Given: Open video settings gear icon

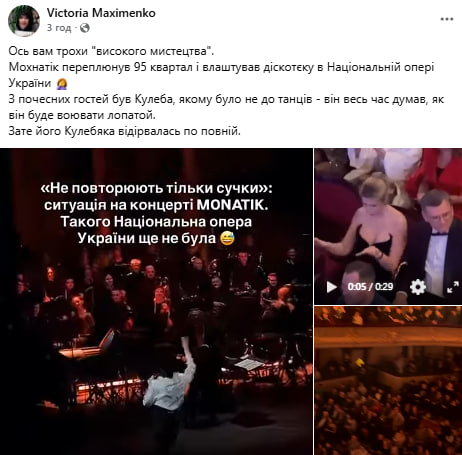Looking at the screenshot, I should tap(418, 287).
